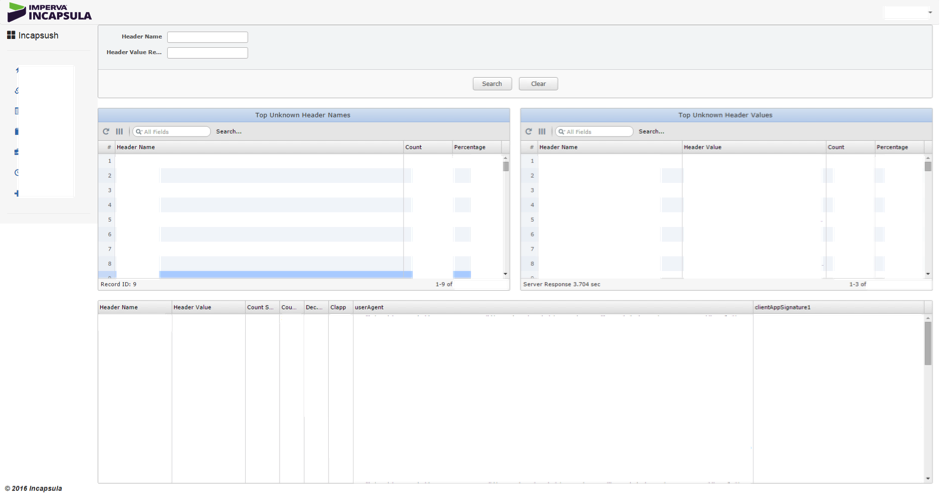Sort Header Values grid by Header Value column
940x498 pixels.
[x=754, y=147]
